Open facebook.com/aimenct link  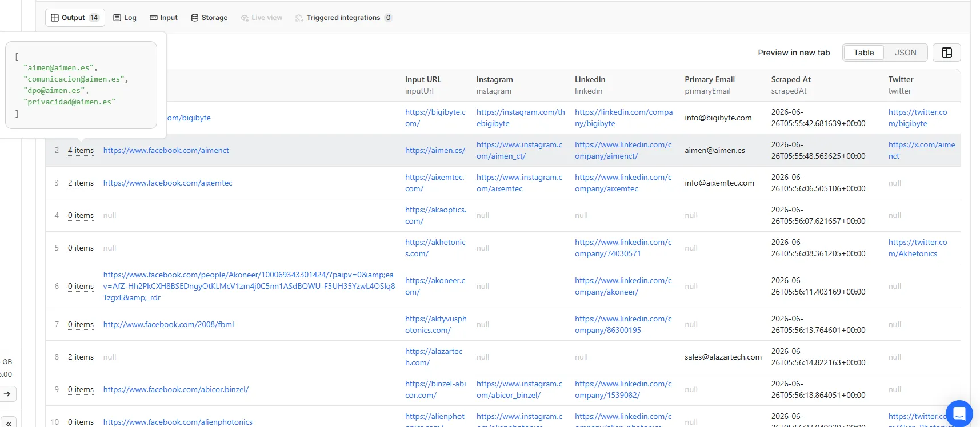166,150
